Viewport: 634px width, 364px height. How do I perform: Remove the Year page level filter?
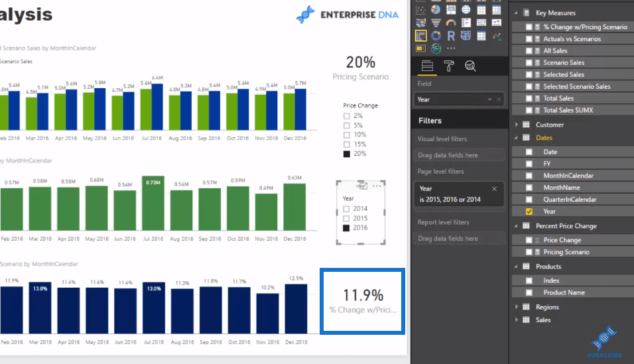[494, 188]
